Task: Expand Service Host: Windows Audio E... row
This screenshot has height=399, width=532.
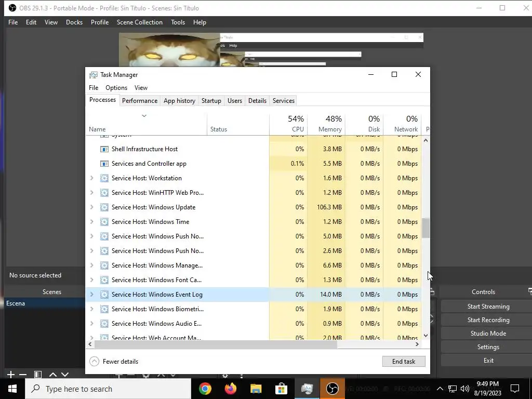Action: (x=91, y=324)
